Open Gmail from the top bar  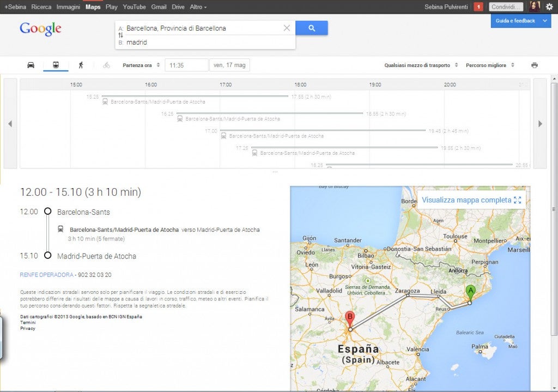[x=159, y=7]
